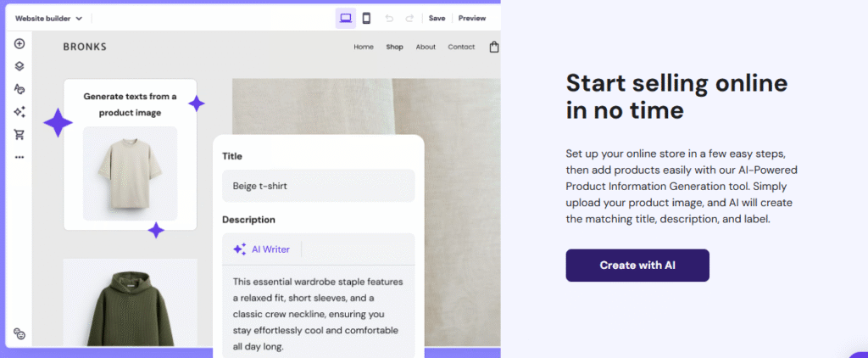
Task: Expand the Website builder dropdown
Action: click(x=48, y=19)
